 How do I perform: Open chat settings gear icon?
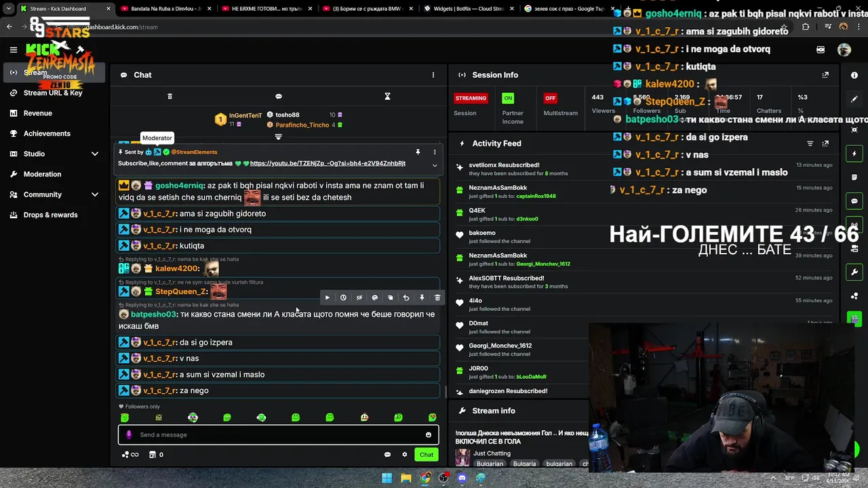point(405,455)
